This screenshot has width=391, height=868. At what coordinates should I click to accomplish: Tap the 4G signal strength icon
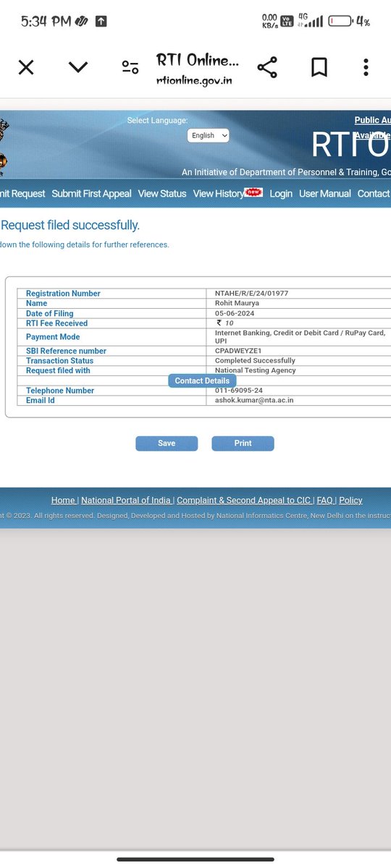(x=310, y=21)
